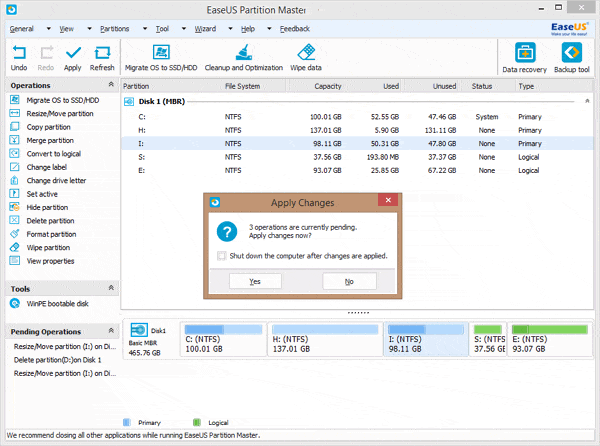Screen dimensions: 600x446
Task: Choose Hide partition operation
Action: pos(39,207)
